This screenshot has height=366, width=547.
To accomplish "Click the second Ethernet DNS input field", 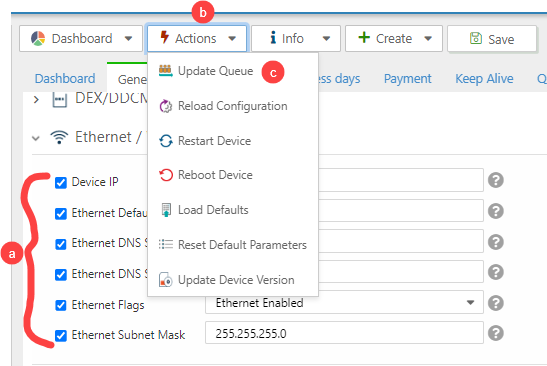I will (401, 271).
